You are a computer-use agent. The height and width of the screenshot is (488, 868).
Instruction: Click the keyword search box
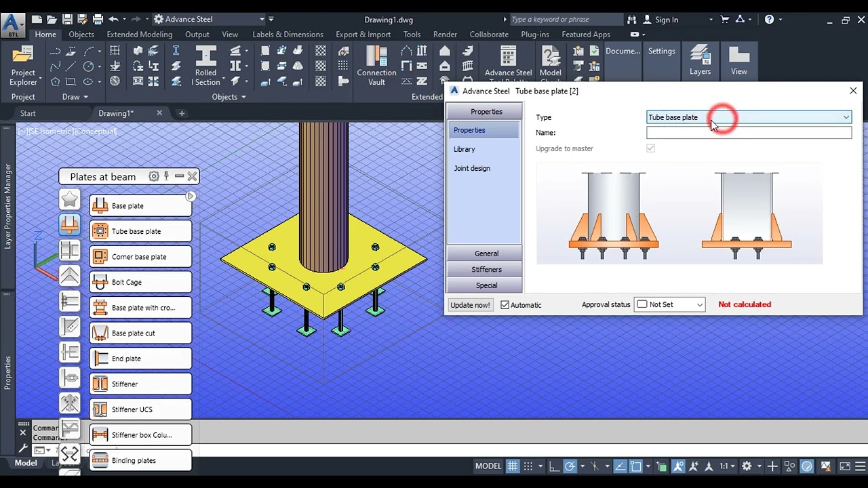(566, 20)
